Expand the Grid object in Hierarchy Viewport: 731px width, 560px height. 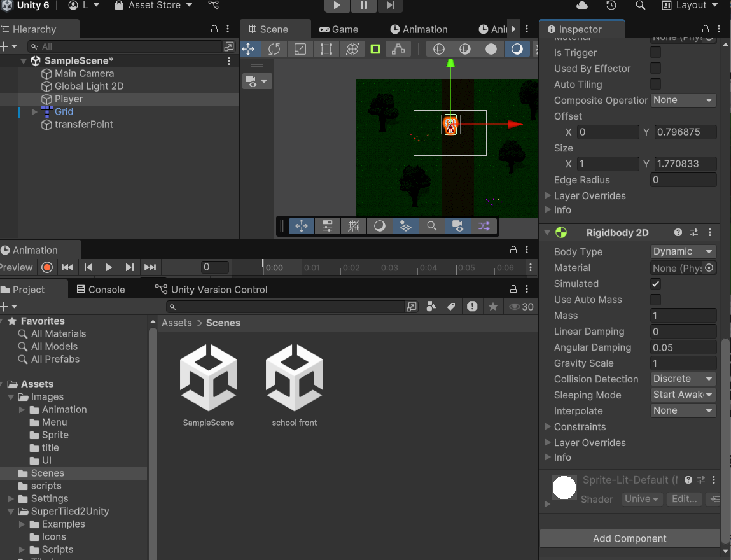34,112
